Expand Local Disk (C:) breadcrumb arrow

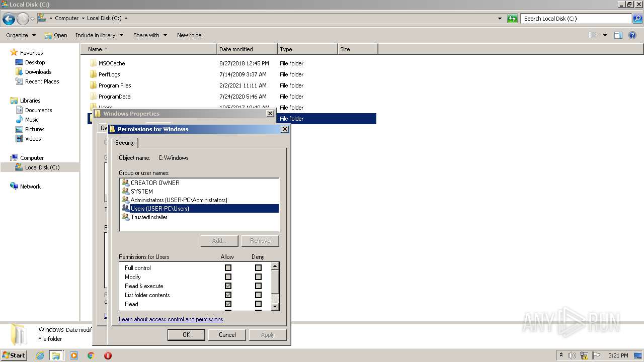click(126, 19)
